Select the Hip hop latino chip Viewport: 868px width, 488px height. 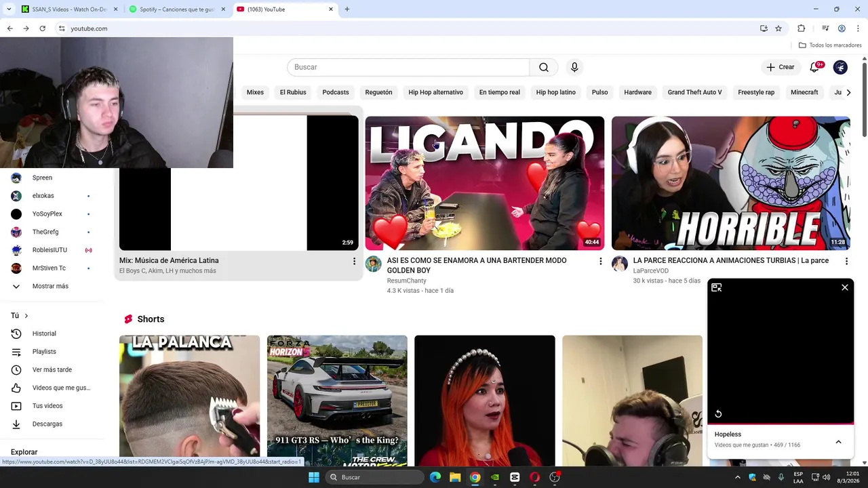556,92
